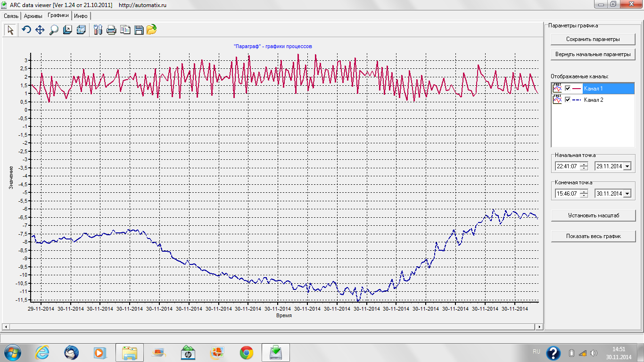
Task: Toggle the 3D view icon
Action: click(x=81, y=30)
